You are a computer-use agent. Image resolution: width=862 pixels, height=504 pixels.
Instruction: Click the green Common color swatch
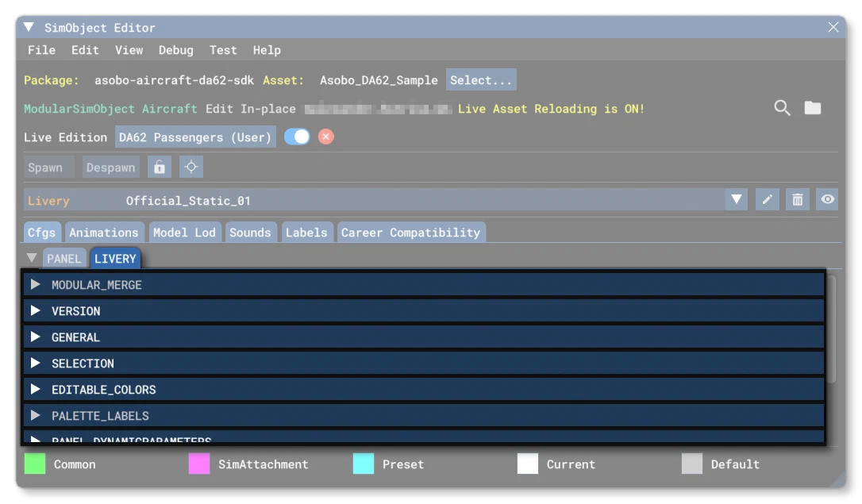click(35, 464)
